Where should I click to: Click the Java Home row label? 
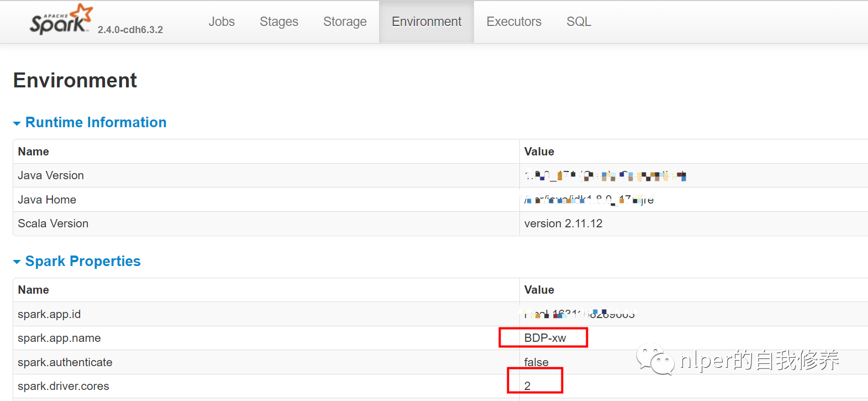click(x=47, y=200)
